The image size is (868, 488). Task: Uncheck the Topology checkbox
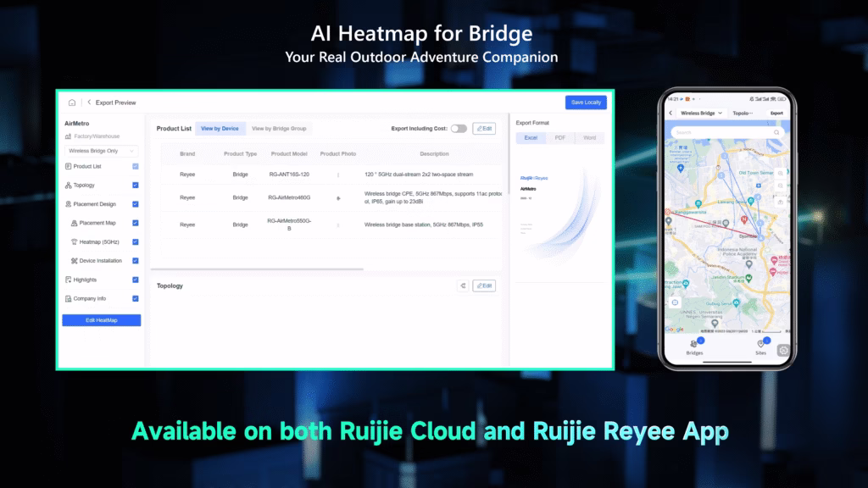(x=136, y=186)
